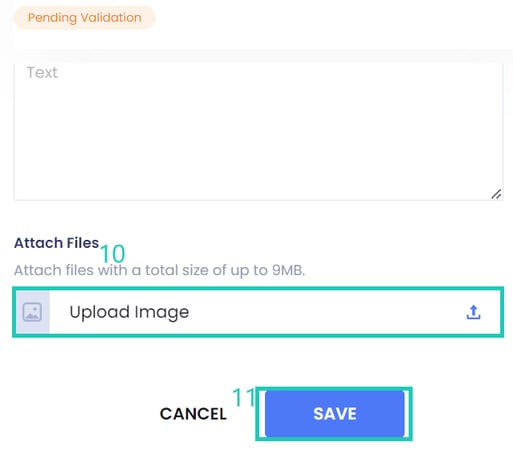Cancel the form changes
This screenshot has height=450, width=513.
(193, 414)
